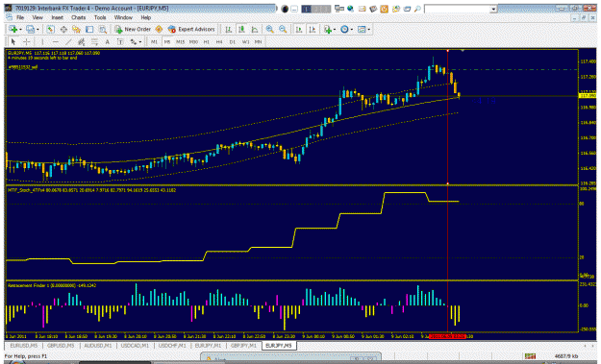The height and width of the screenshot is (364, 601).
Task: Expand the Profiles dropdown arrow
Action: coord(38,30)
